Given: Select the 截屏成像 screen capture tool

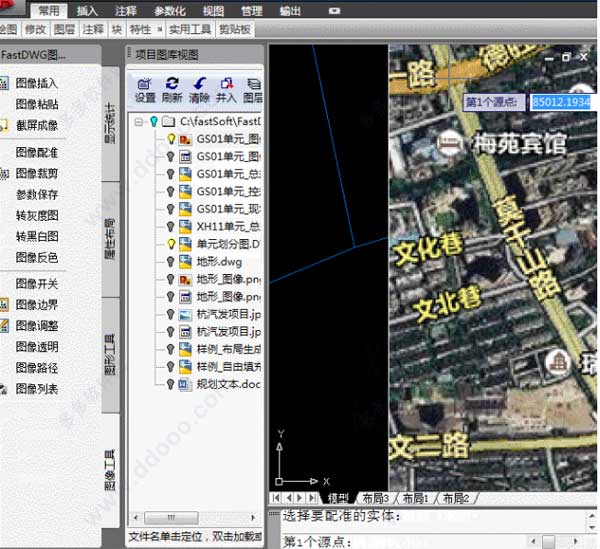Looking at the screenshot, I should click(x=37, y=125).
